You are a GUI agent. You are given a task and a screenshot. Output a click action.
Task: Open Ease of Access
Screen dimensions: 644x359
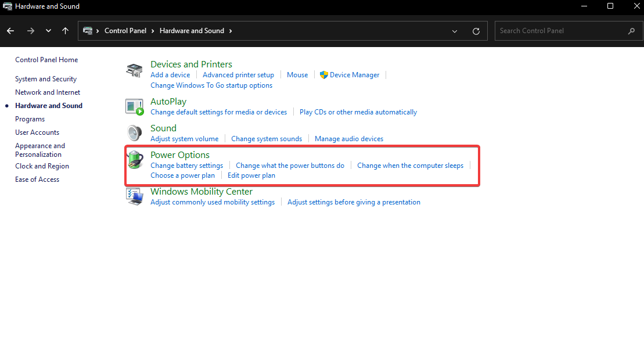[37, 179]
